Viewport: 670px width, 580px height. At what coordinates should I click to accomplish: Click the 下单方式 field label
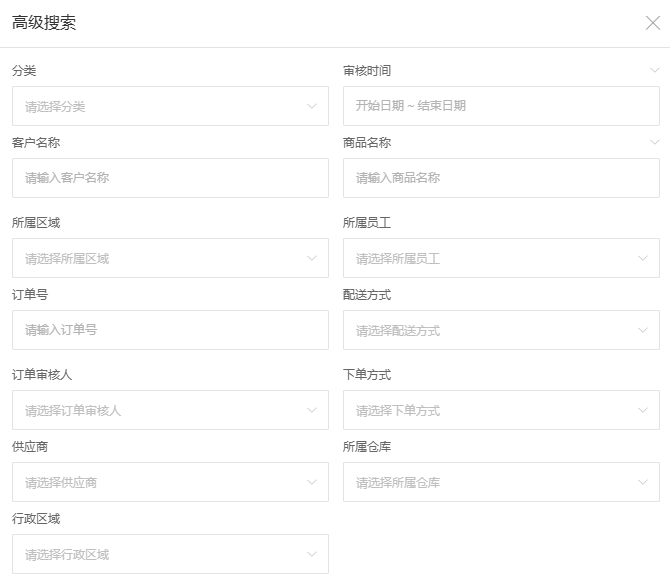(x=367, y=374)
